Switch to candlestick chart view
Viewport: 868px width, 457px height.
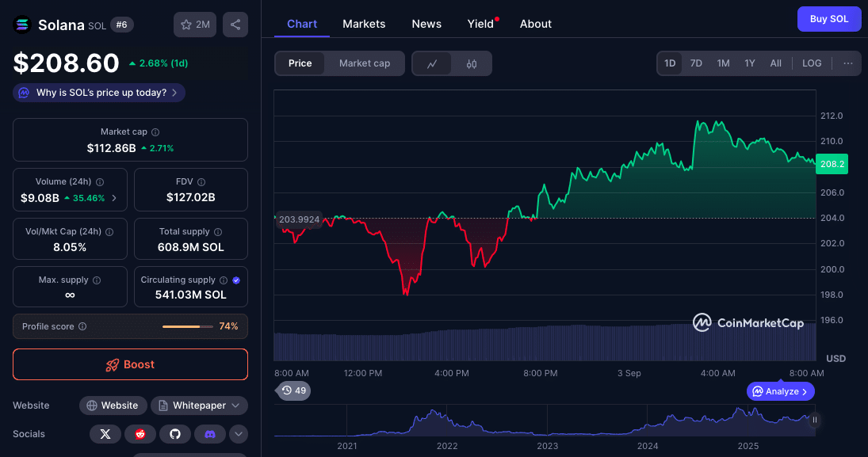472,63
